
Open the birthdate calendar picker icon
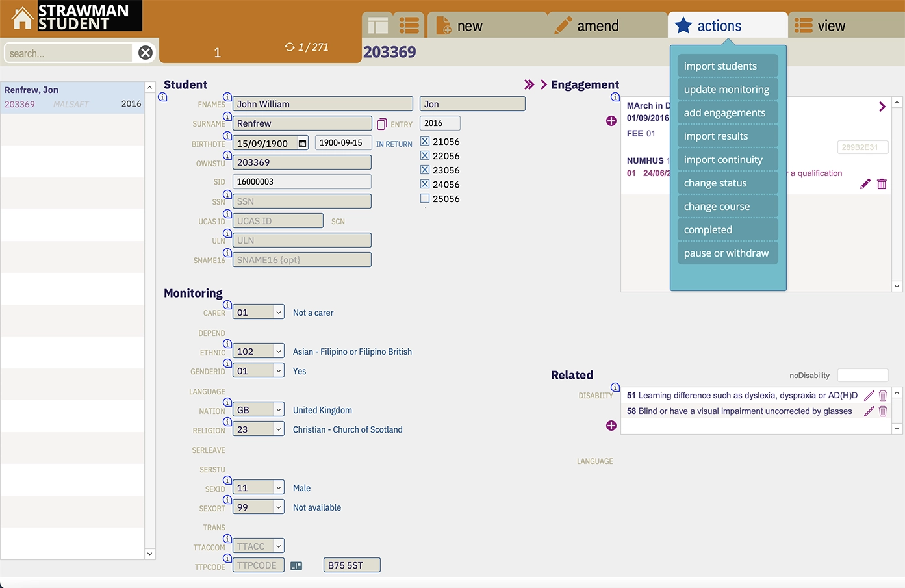coord(302,143)
